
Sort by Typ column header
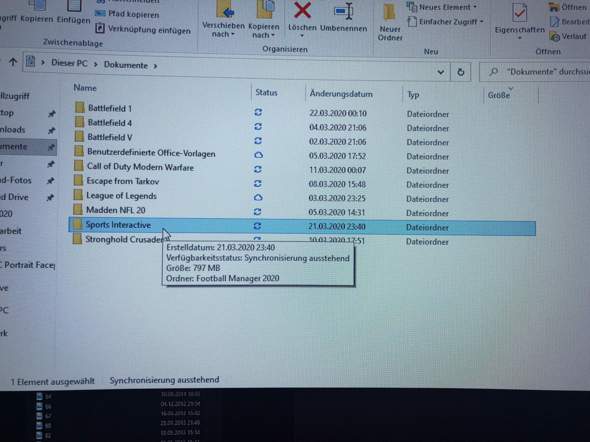413,95
